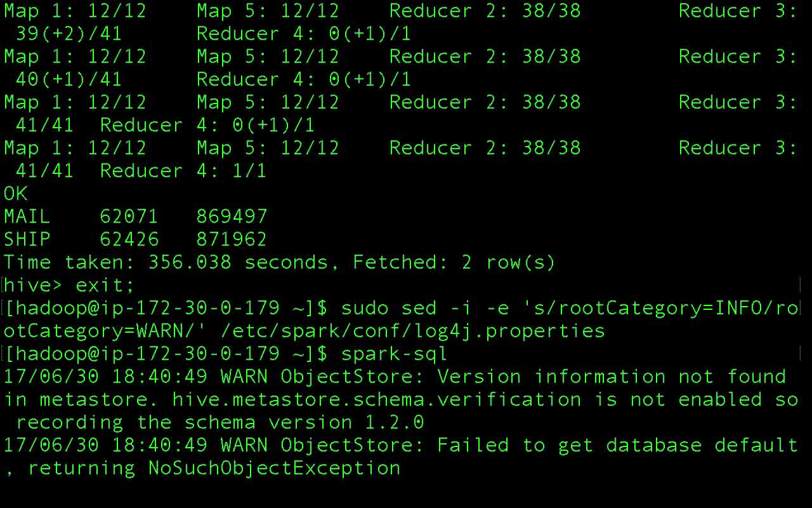Click the MAIL result row label

tap(27, 217)
